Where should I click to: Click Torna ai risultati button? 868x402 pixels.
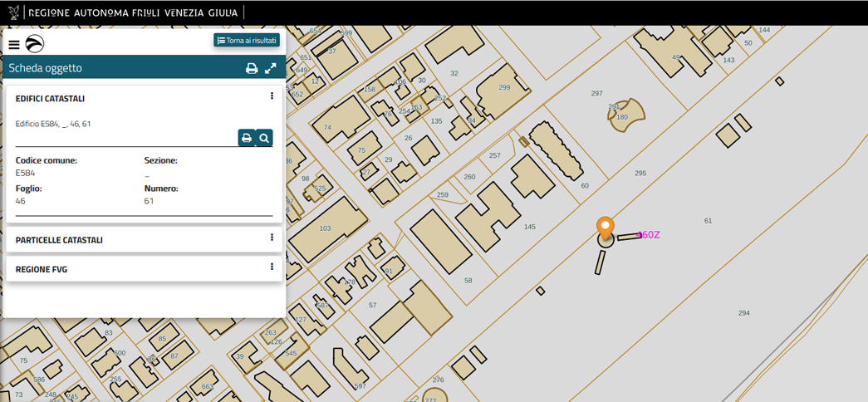(x=247, y=41)
